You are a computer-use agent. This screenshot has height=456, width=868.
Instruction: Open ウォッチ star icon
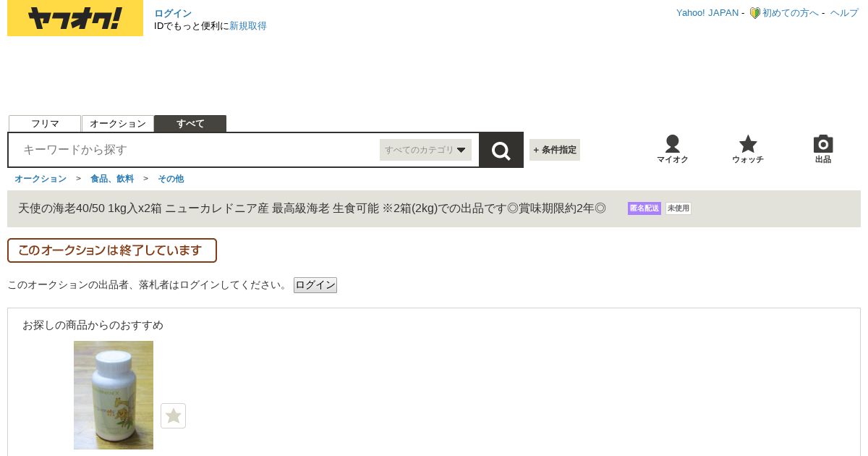pos(748,149)
